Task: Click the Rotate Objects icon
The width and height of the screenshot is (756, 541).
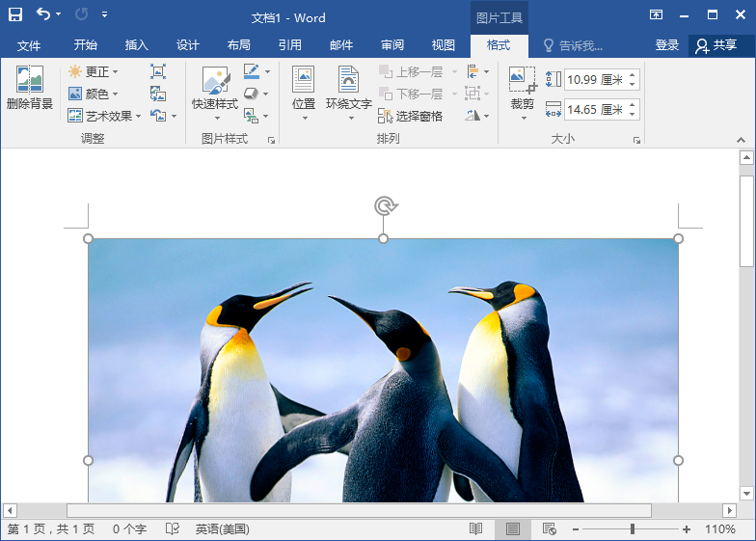Action: pos(472,116)
